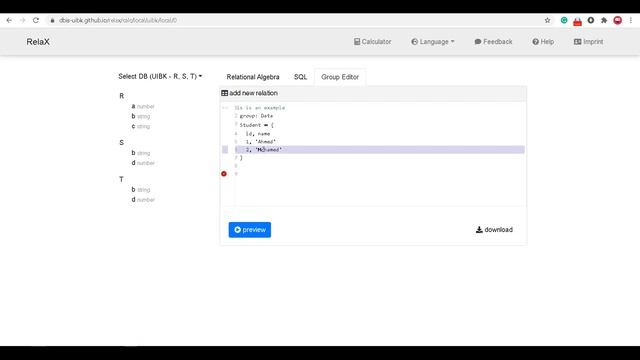Click attribute d number under T
The width and height of the screenshot is (640, 360).
click(x=143, y=200)
